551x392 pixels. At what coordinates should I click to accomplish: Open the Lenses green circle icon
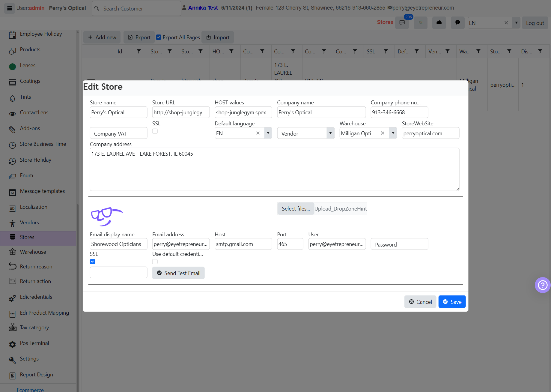pos(12,66)
